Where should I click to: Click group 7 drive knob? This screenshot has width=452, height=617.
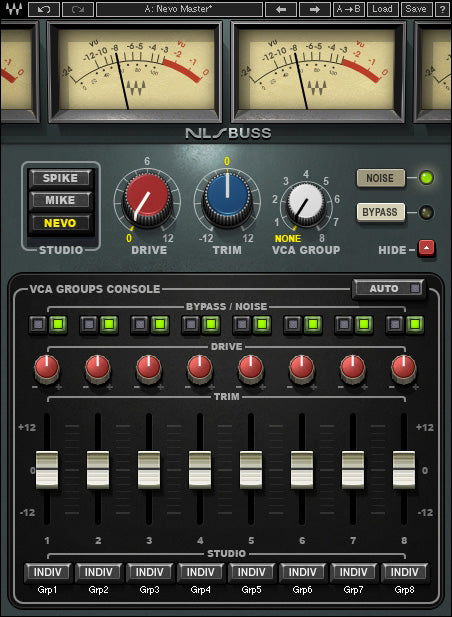353,369
